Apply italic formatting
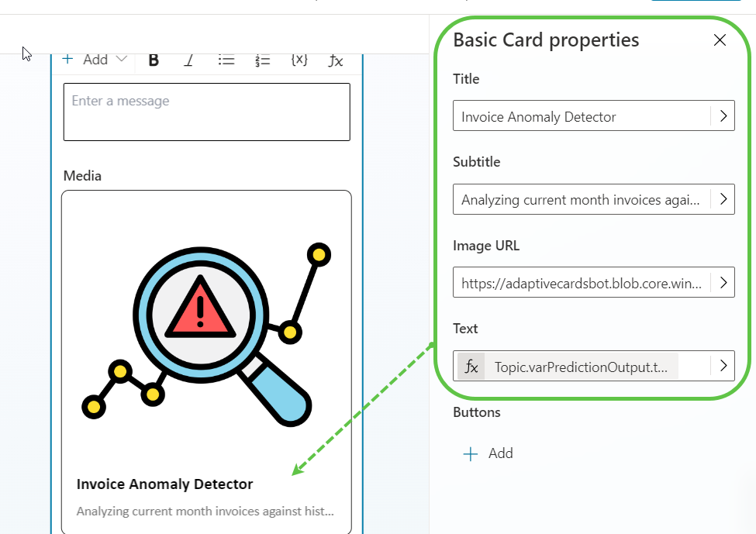This screenshot has height=534, width=756. (188, 59)
